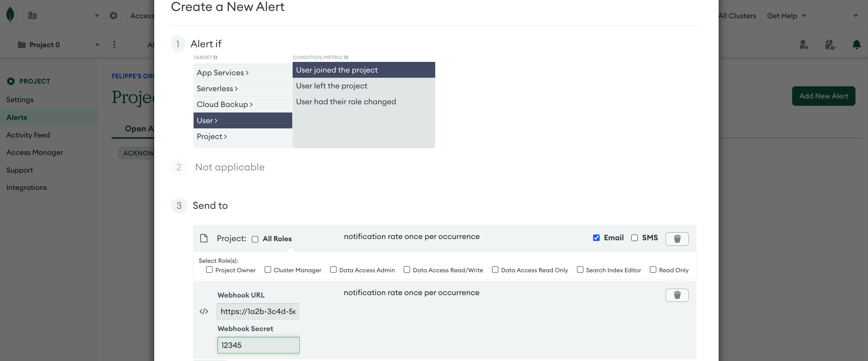Viewport: 868px width, 361px height.
Task: Click the Webhook Secret input field
Action: click(258, 345)
